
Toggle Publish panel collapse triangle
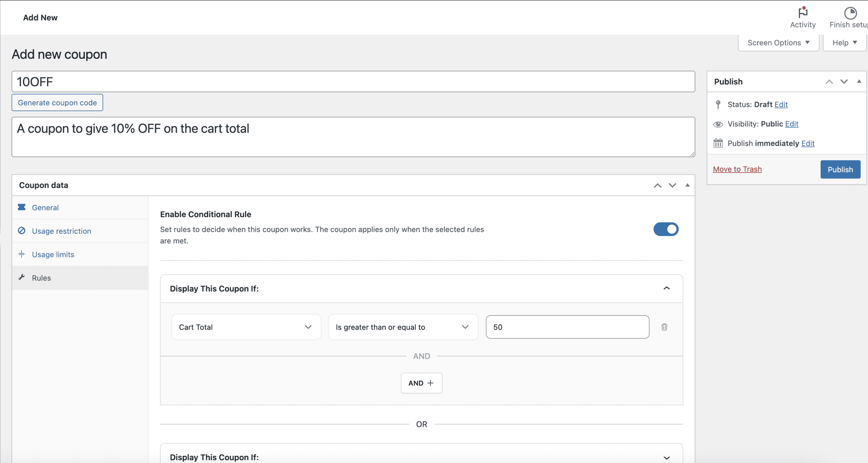coord(859,81)
